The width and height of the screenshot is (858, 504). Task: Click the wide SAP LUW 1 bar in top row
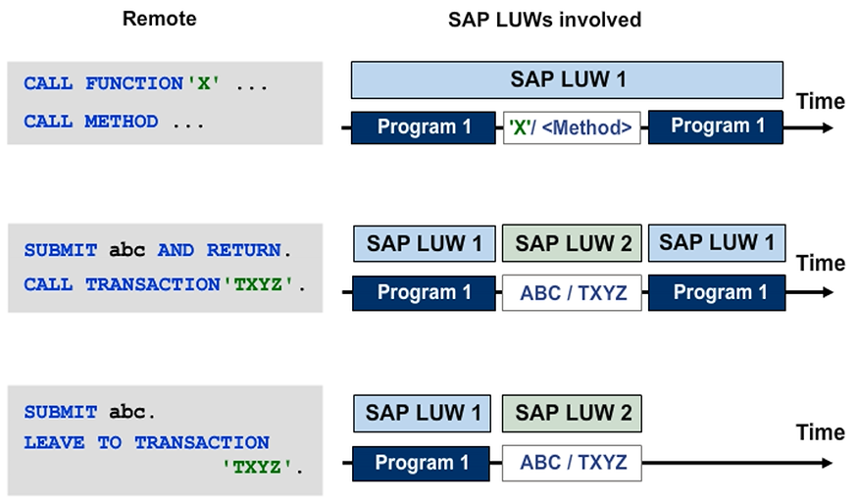click(567, 79)
